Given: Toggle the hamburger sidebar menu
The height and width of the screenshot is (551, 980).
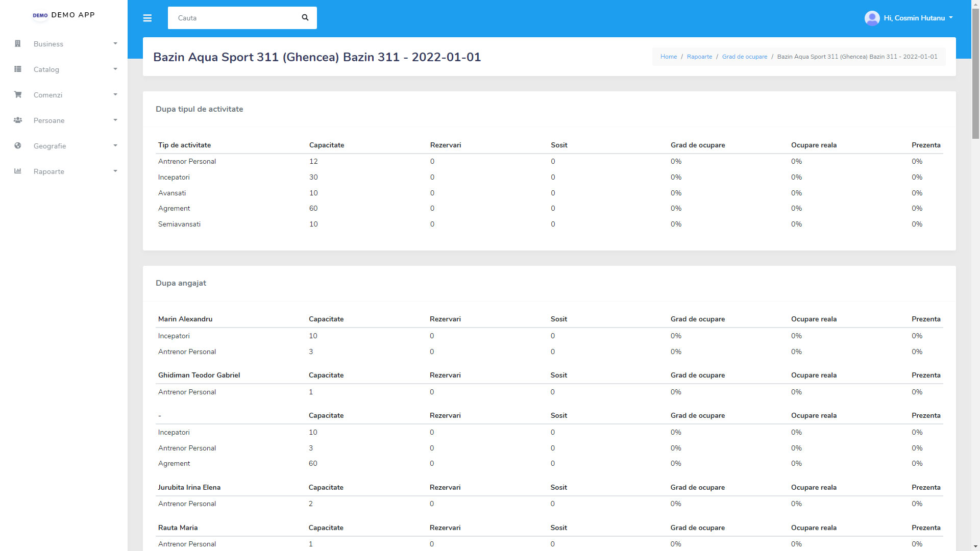Looking at the screenshot, I should click(x=147, y=18).
